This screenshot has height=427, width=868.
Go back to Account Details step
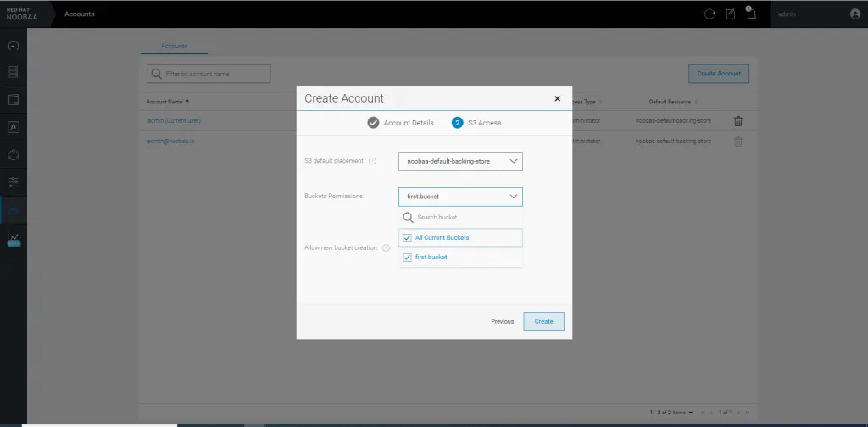pos(400,123)
